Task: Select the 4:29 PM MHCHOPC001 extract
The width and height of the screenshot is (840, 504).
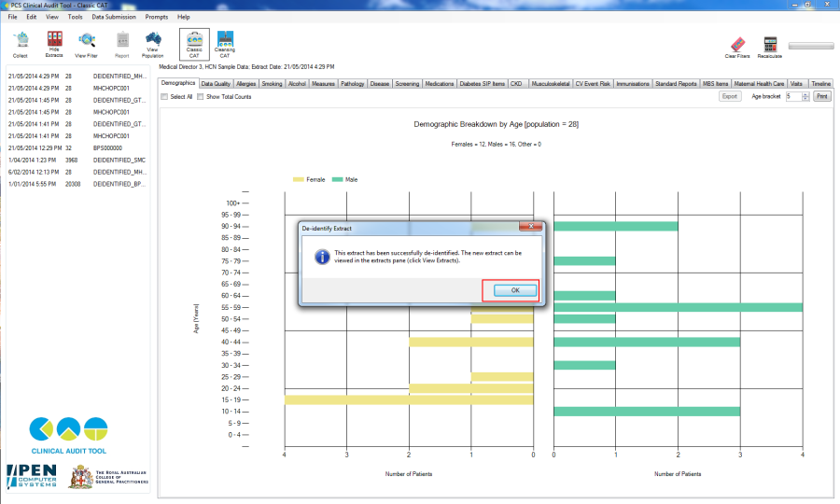Action: 77,89
